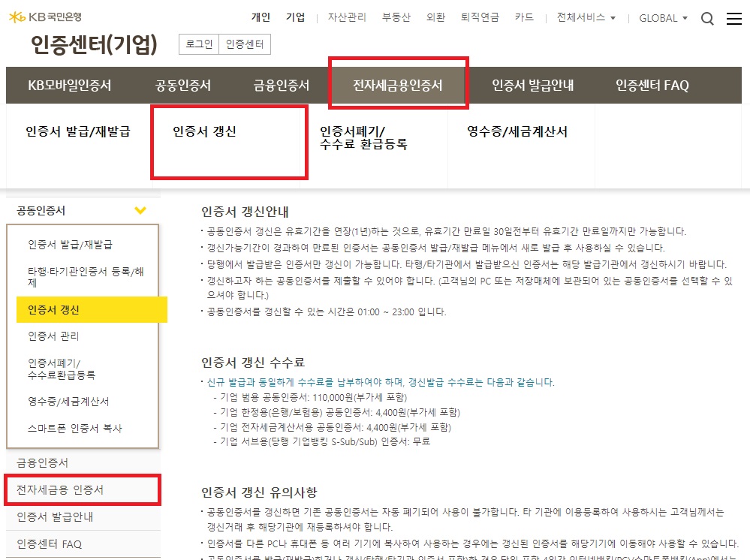Go to 부동산 menu

[x=396, y=17]
